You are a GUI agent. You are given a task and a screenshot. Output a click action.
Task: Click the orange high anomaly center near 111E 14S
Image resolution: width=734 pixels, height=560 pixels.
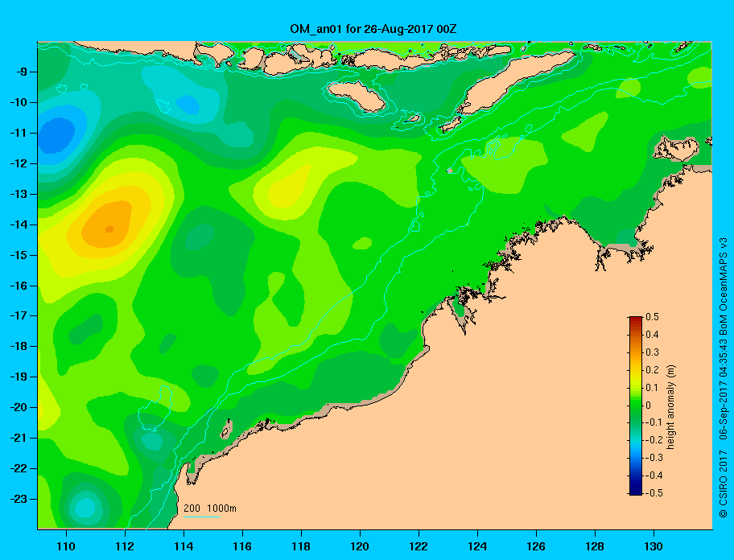tap(109, 225)
